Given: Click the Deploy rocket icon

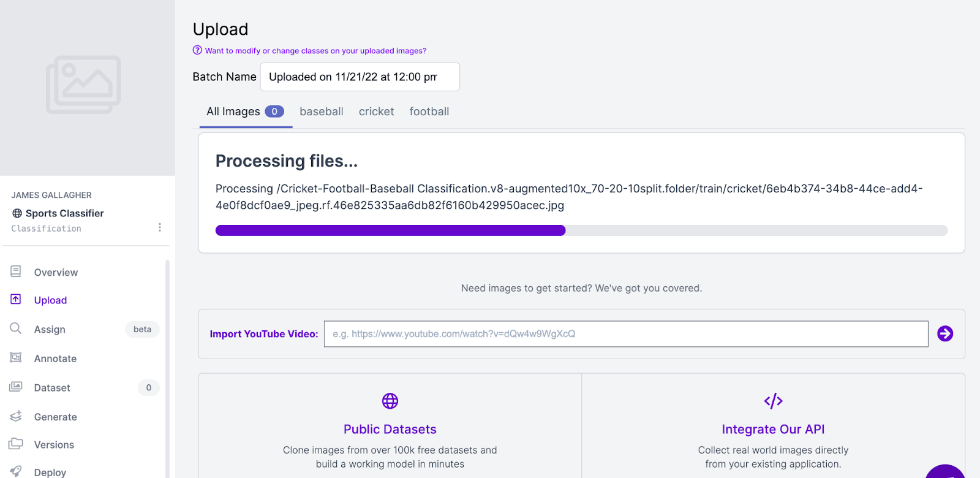Looking at the screenshot, I should point(16,471).
